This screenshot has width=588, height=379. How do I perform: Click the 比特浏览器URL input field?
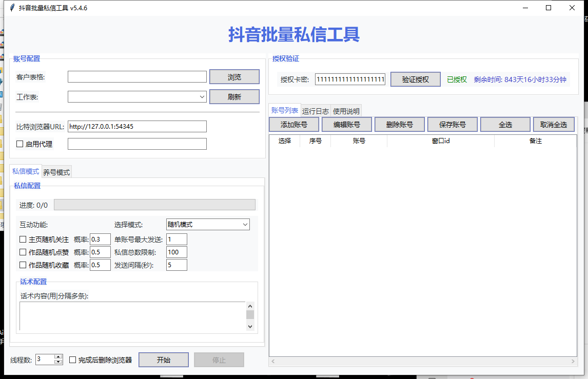(x=137, y=126)
